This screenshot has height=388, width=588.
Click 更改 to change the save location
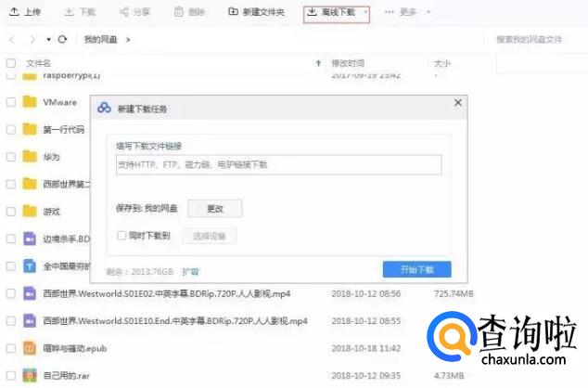click(215, 209)
